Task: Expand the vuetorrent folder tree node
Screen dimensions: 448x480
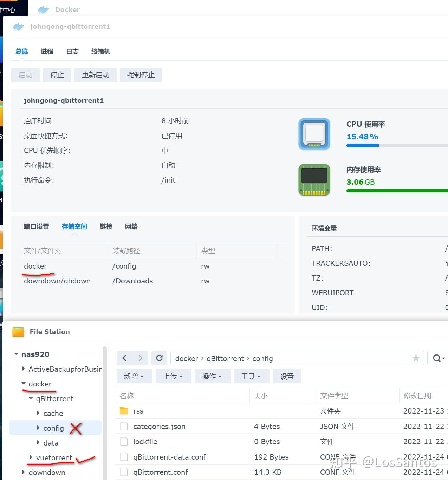Action: [31, 457]
